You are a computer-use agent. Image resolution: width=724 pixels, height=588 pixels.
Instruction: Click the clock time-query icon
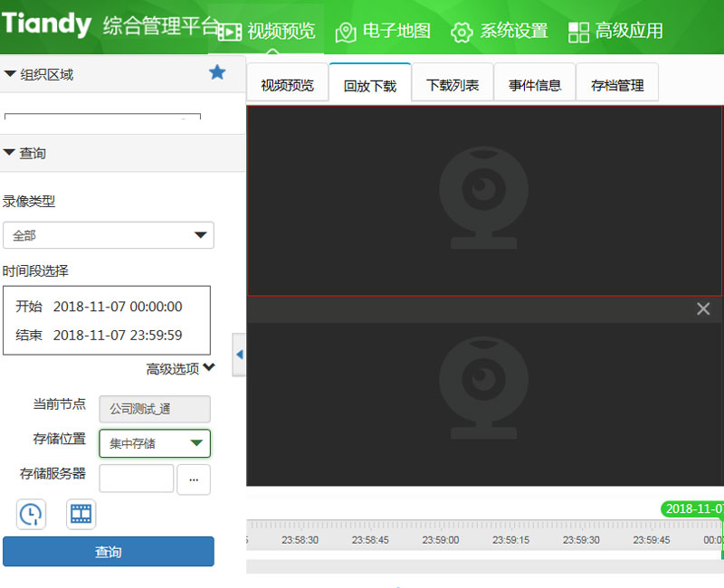(32, 514)
